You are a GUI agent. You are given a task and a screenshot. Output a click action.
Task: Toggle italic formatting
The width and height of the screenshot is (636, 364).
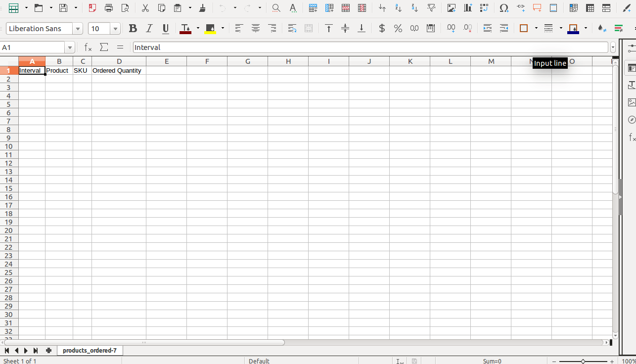tap(149, 29)
